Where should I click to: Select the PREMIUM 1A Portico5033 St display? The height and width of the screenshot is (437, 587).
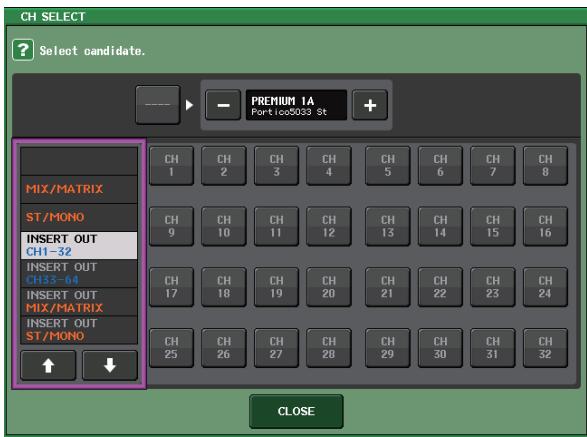coord(296,105)
